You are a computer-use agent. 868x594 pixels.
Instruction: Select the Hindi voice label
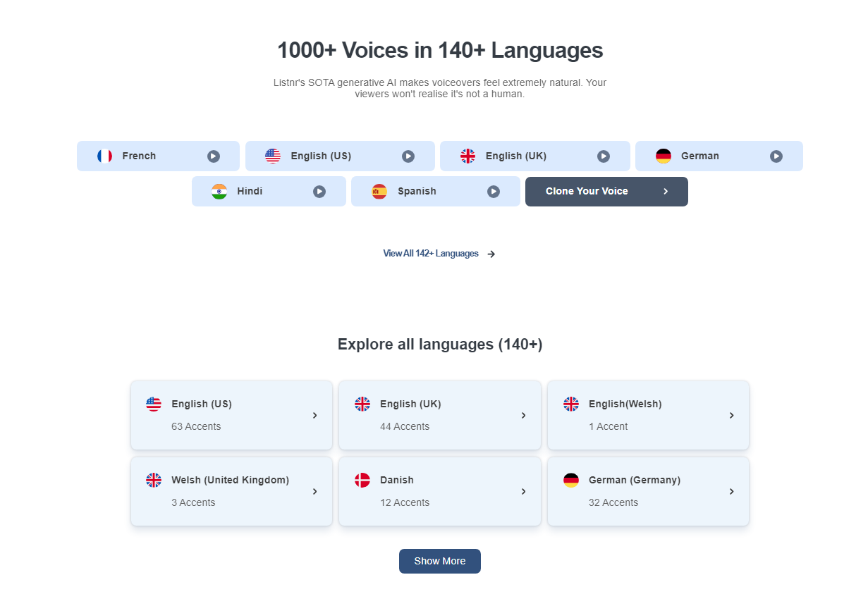(250, 191)
